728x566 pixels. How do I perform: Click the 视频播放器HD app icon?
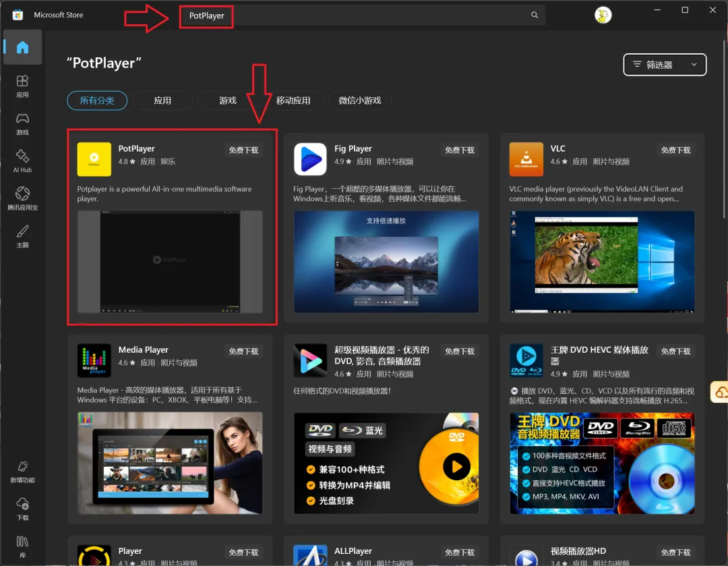point(526,555)
